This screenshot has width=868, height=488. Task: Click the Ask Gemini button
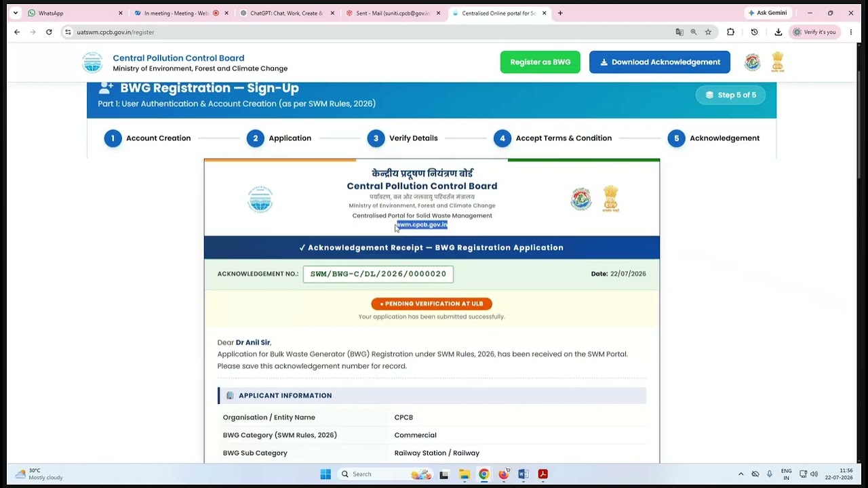768,13
